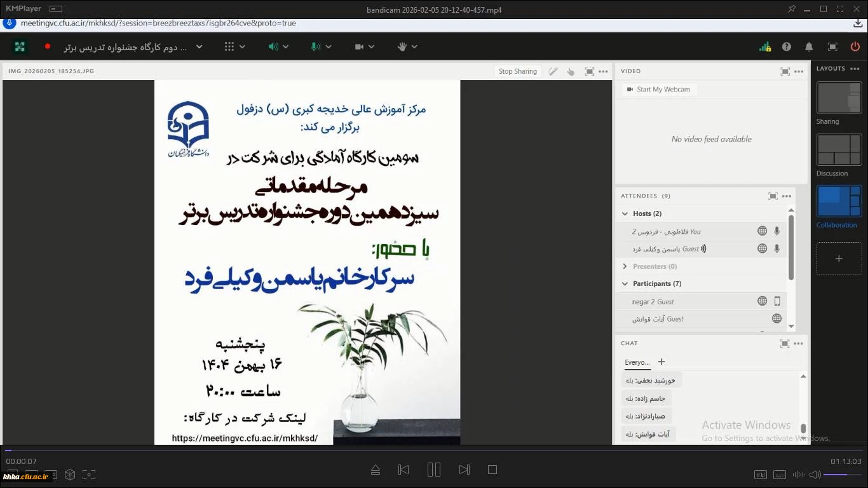The height and width of the screenshot is (488, 868).
Task: Pause the video in KMPlayer
Action: 434,470
